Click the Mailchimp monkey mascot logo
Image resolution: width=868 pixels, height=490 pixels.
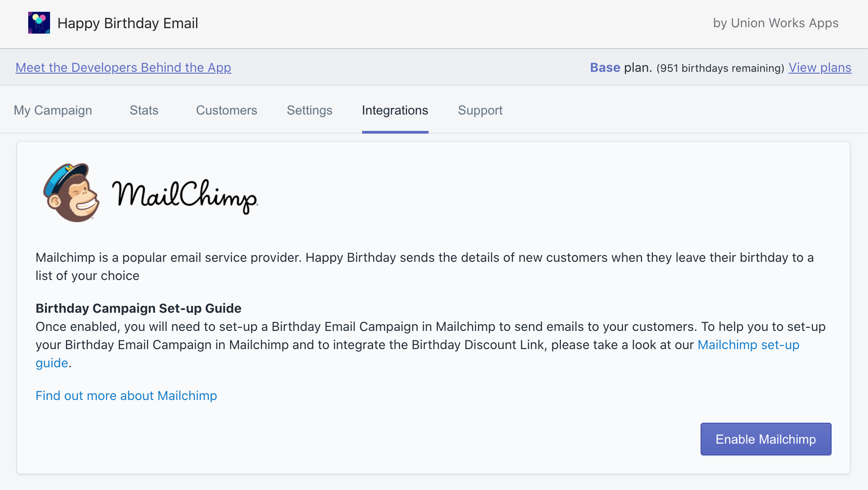[x=71, y=193]
